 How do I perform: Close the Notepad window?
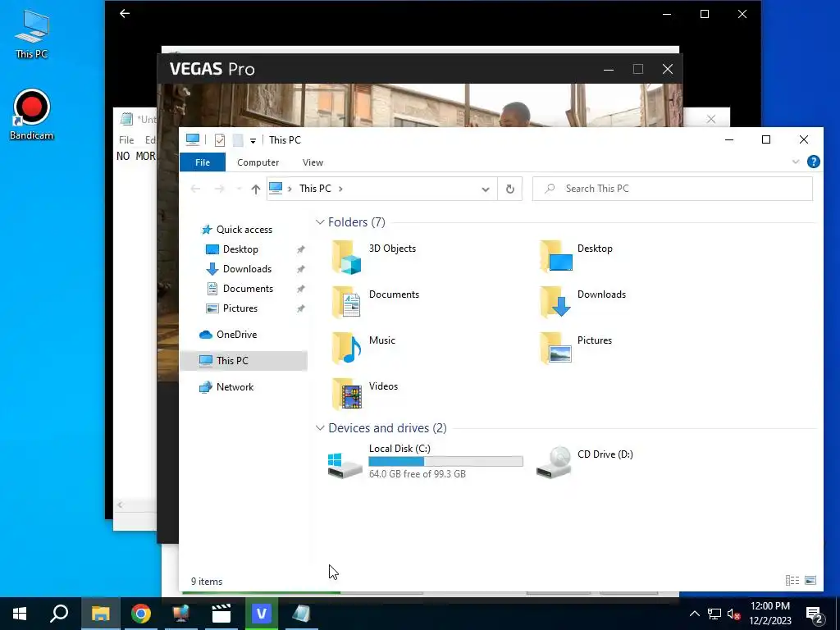coord(711,119)
